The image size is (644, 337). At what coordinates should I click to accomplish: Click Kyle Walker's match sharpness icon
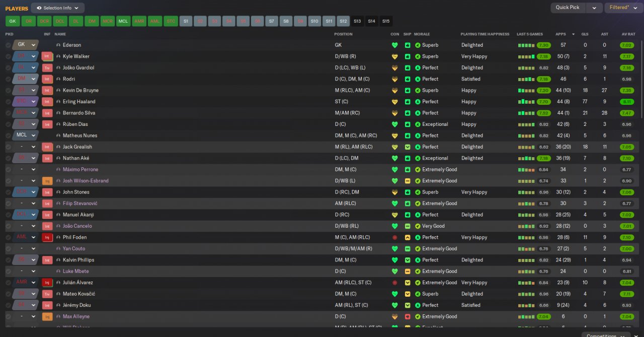coord(408,56)
